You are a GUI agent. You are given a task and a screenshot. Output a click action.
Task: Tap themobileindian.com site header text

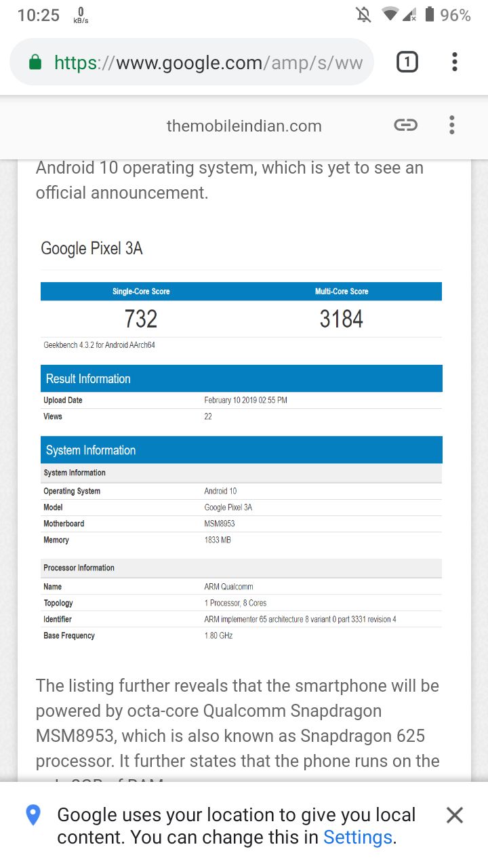244,125
